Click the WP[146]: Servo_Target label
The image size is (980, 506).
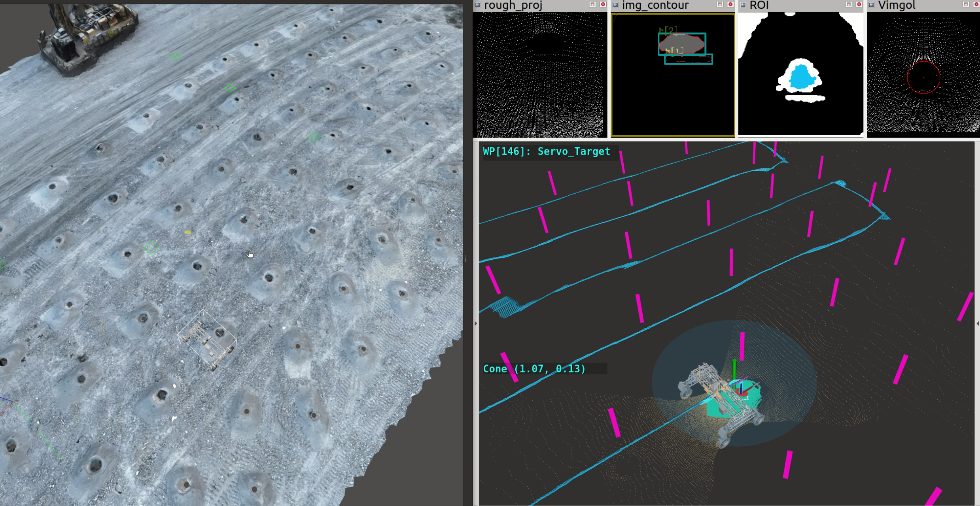coord(547,151)
